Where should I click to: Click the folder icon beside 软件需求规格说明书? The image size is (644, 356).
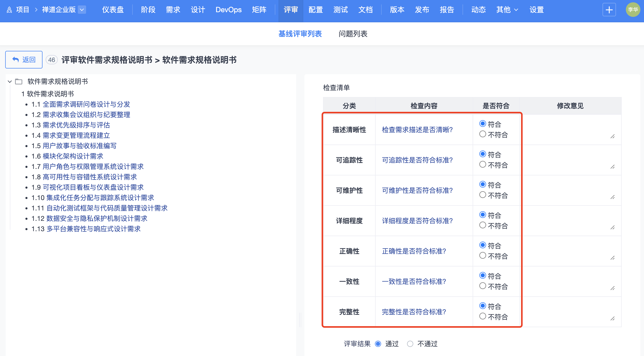[x=19, y=81]
